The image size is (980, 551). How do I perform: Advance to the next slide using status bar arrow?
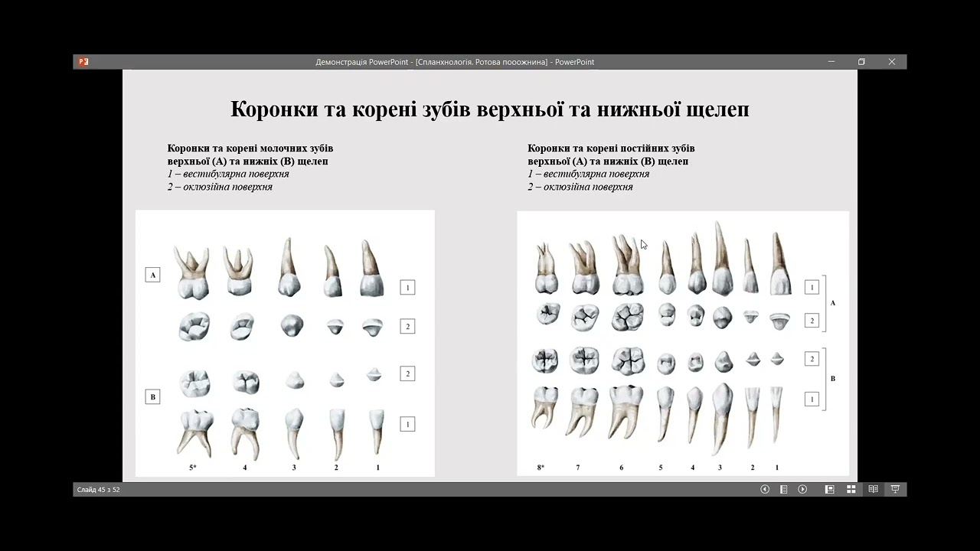pyautogui.click(x=802, y=489)
